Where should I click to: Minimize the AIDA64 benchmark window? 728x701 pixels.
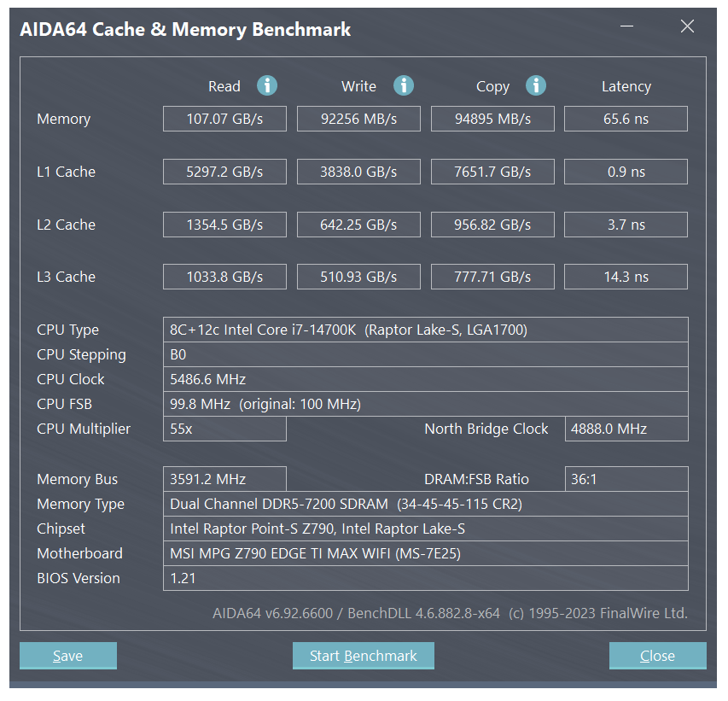click(x=626, y=26)
